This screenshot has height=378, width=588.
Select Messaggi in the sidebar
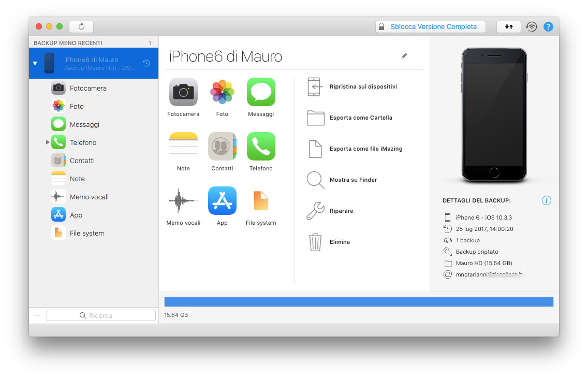(x=94, y=124)
